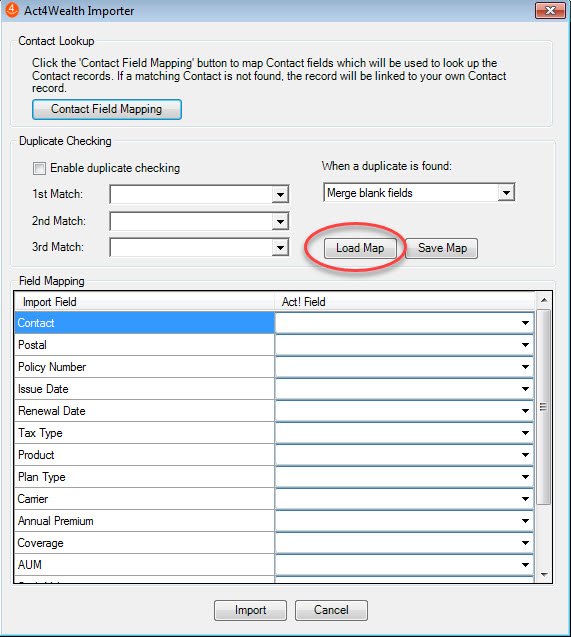Click the Import button

pos(250,610)
